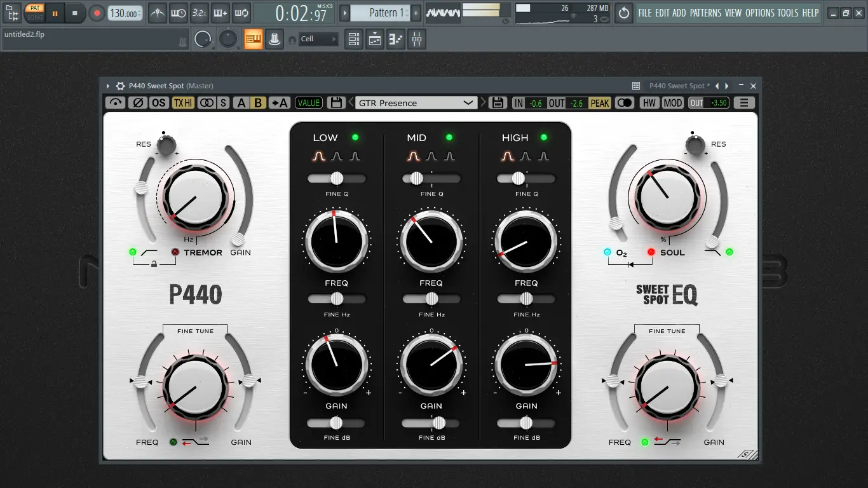Enable the SOUL red toggle dot
The width and height of the screenshot is (868, 488).
tap(651, 252)
